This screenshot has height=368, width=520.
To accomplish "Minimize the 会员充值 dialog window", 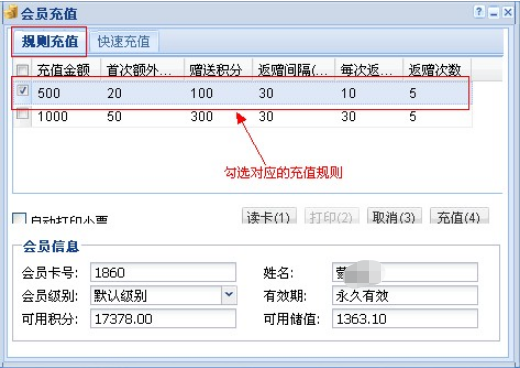I will coord(494,13).
